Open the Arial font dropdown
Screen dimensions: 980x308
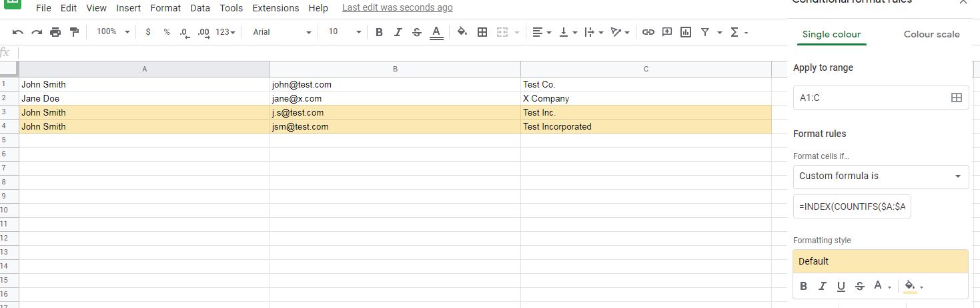[x=282, y=32]
